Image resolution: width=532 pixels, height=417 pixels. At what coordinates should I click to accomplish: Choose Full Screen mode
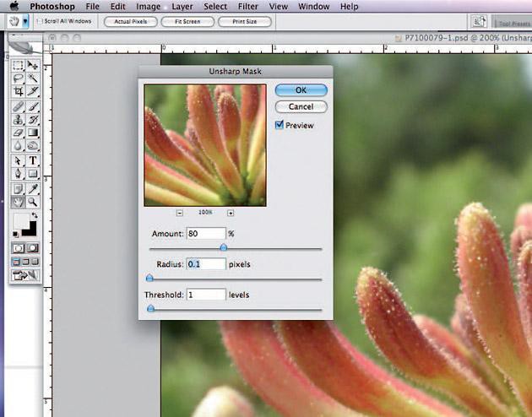[35, 262]
